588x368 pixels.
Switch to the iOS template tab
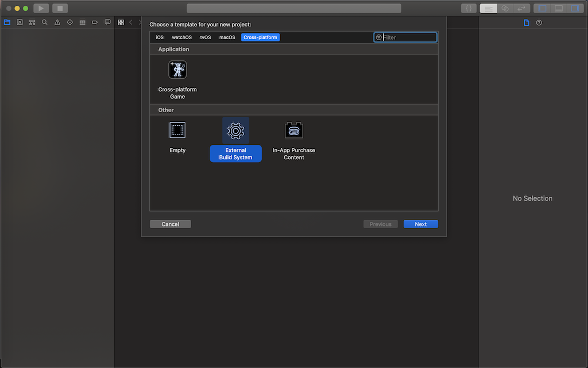pos(160,37)
